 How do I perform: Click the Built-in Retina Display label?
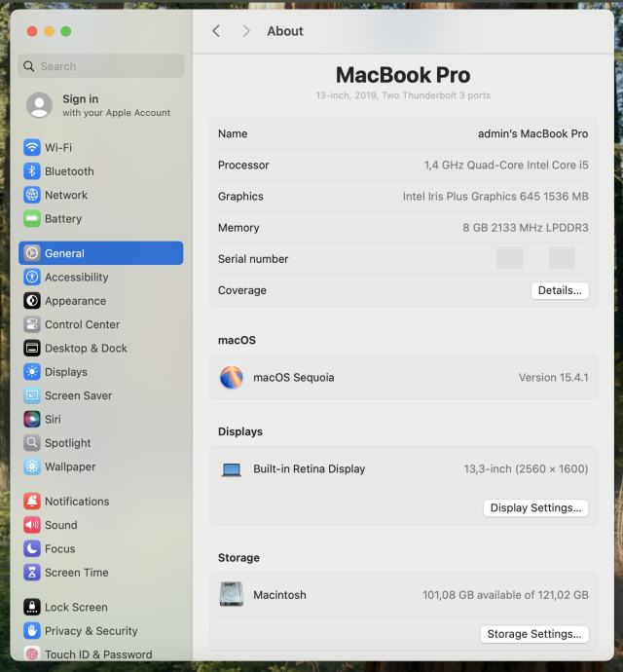[x=309, y=468]
